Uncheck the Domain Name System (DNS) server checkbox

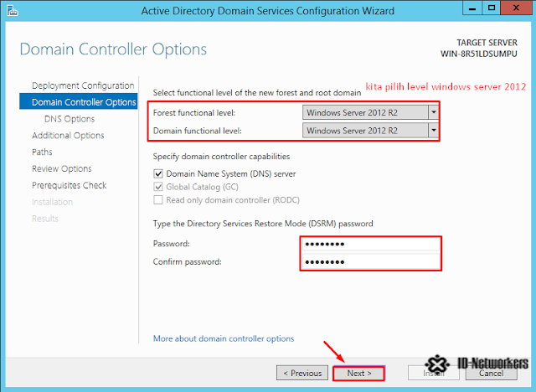158,173
